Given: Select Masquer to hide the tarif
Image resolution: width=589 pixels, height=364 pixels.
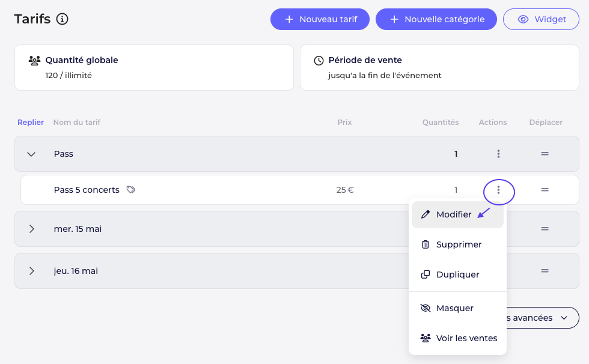Looking at the screenshot, I should pyautogui.click(x=454, y=308).
